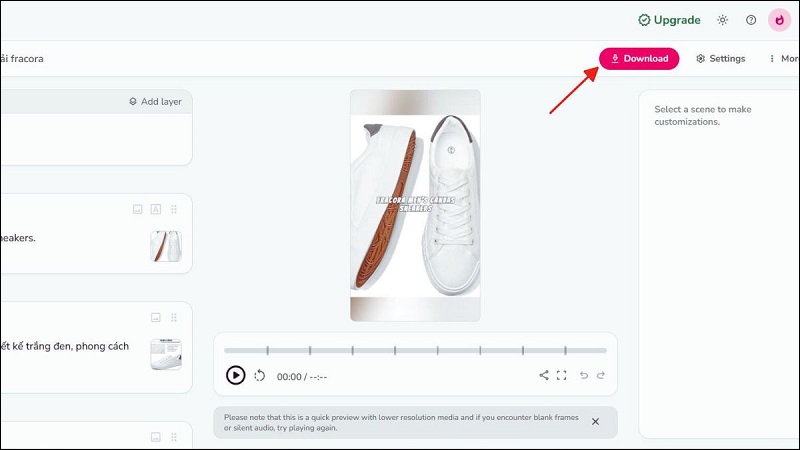Viewport: 800px width, 450px height.
Task: Click the 'Select a scene to make customizations.' text
Action: pyautogui.click(x=703, y=115)
